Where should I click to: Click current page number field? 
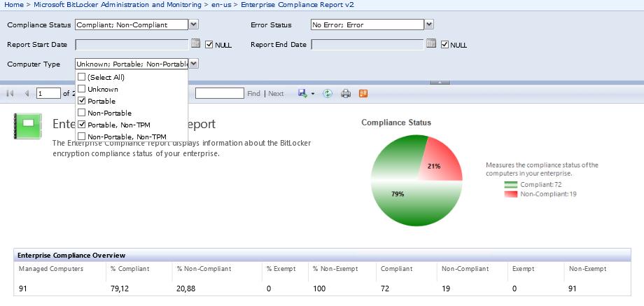click(48, 94)
